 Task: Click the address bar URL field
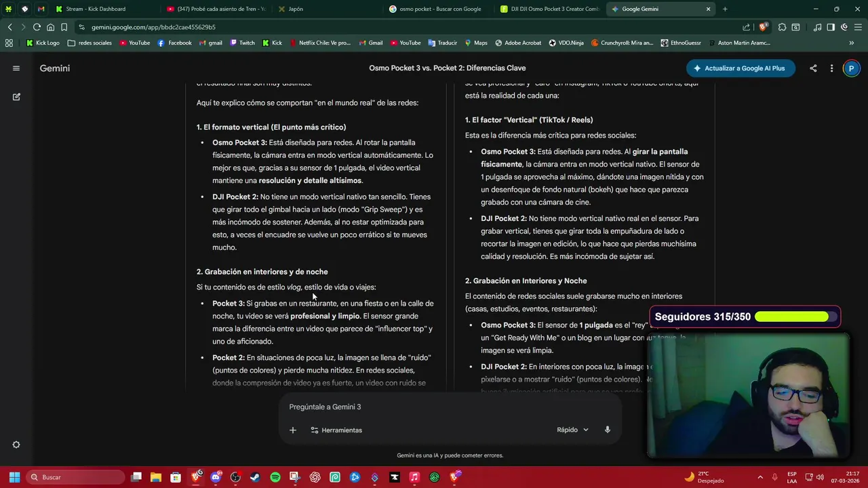pos(407,27)
